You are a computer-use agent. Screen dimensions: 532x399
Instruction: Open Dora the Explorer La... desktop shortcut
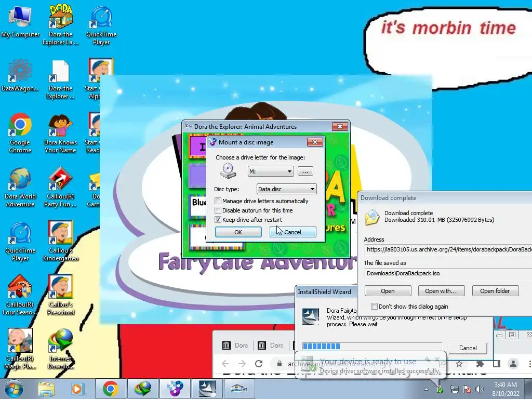coord(60,25)
